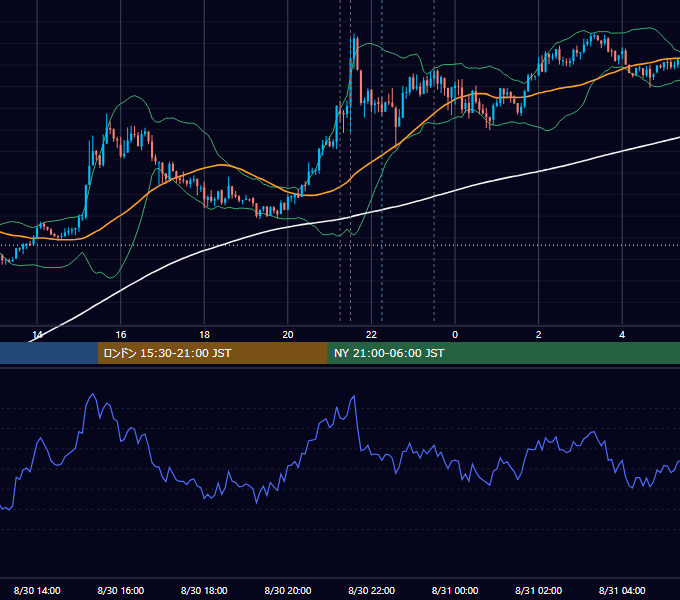Click the '8/30 14:00' date label
This screenshot has width=680, height=600.
pyautogui.click(x=37, y=590)
